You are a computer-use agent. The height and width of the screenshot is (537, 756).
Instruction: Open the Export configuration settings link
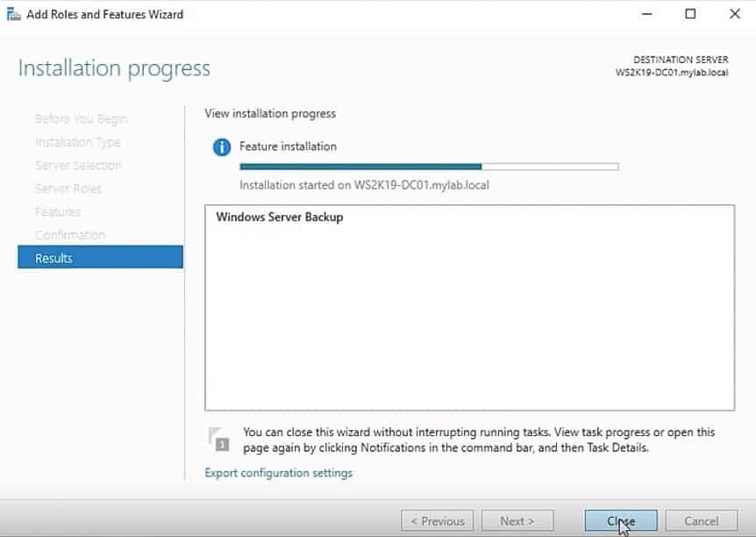click(279, 473)
